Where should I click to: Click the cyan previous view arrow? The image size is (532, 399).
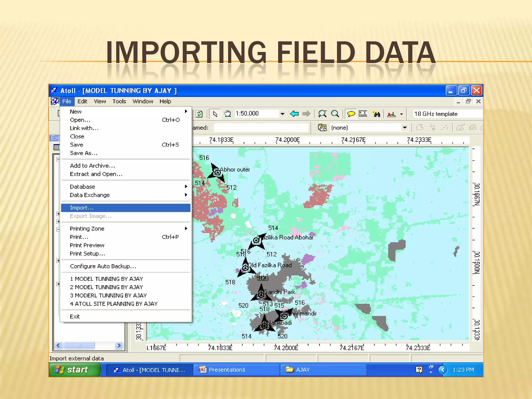click(x=294, y=114)
